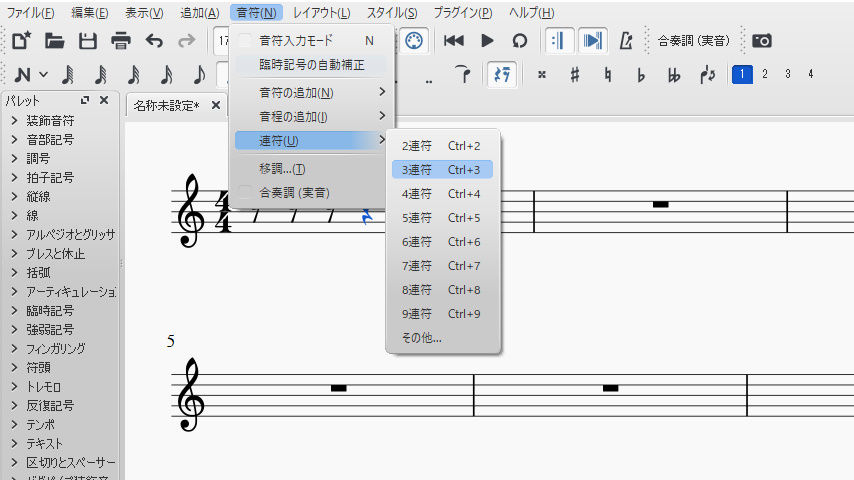Print the score with the printer icon
The image size is (854, 480).
point(121,41)
